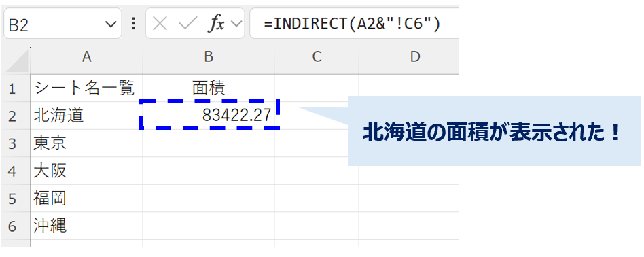The width and height of the screenshot is (644, 257).
Task: Click cell containing 大阪
Action: click(x=86, y=171)
